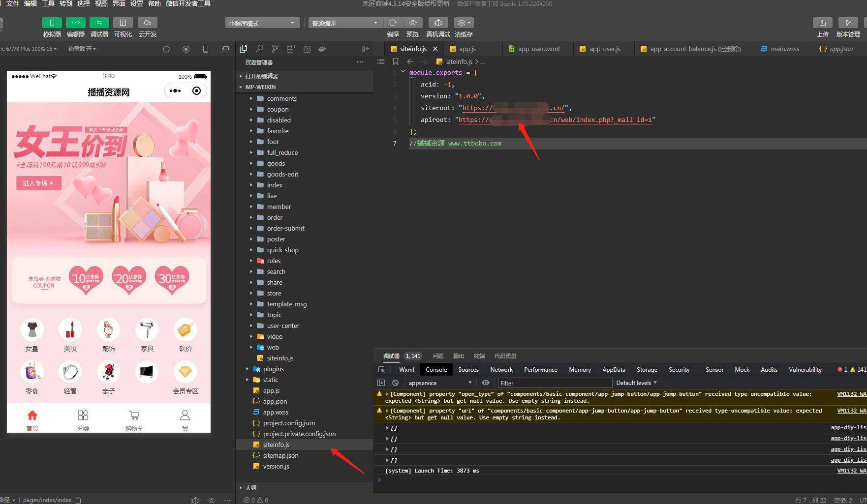This screenshot has height=504, width=867.
Task: Toggle the debugger panel button
Action: click(99, 23)
